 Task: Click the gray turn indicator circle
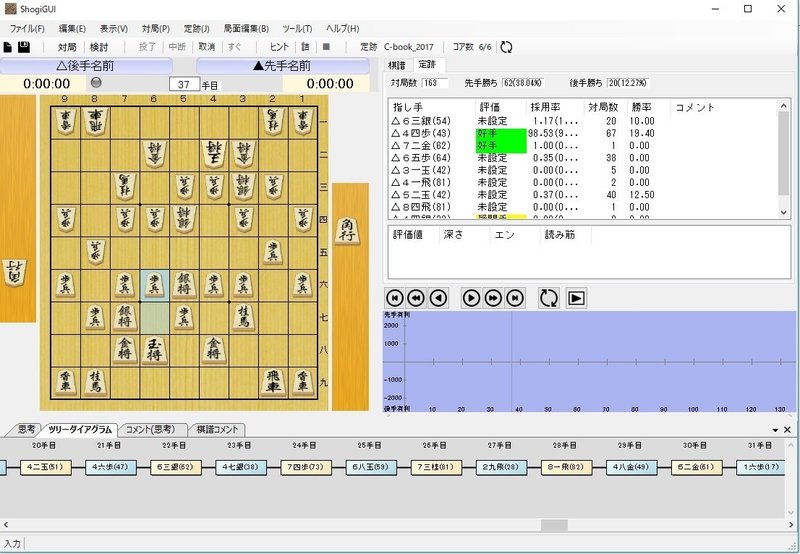coord(96,83)
